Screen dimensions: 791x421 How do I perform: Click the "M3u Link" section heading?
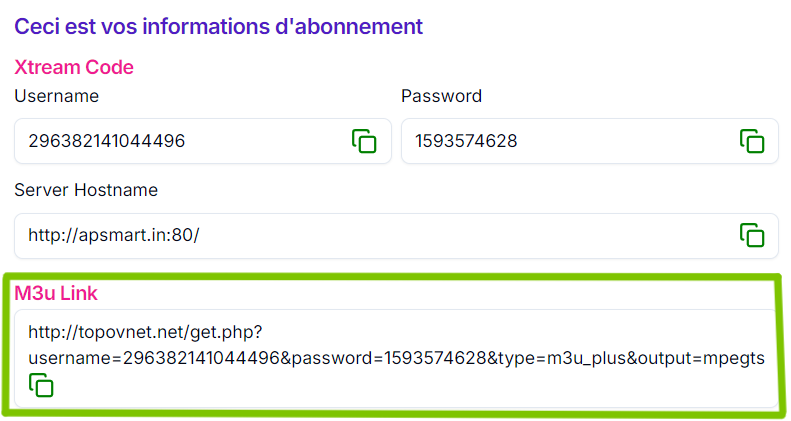coord(56,293)
